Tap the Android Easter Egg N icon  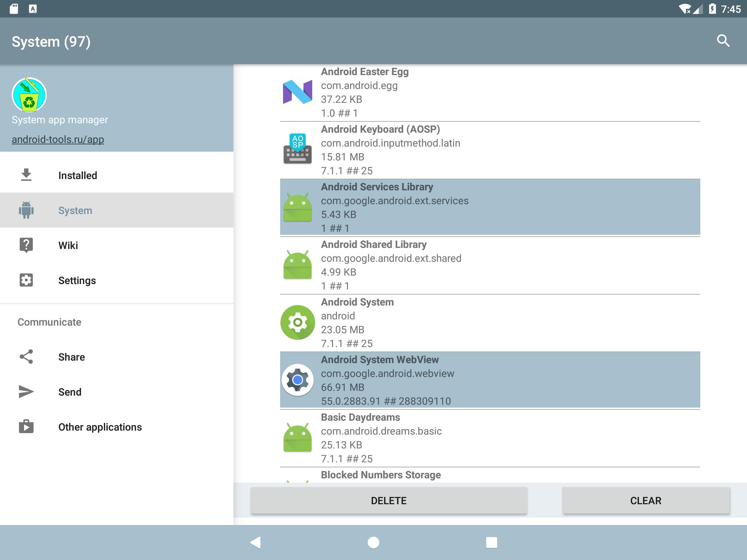pyautogui.click(x=298, y=92)
